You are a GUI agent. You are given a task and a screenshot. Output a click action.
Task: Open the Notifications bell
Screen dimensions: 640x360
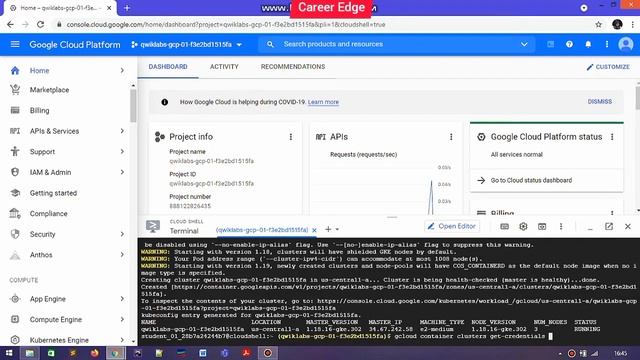click(x=588, y=44)
